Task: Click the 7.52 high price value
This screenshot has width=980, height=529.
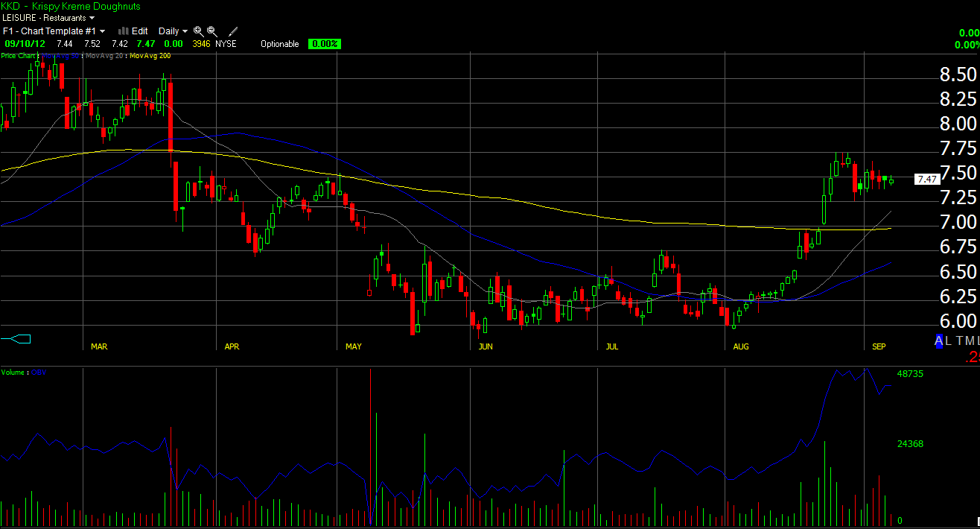Action: (92, 44)
